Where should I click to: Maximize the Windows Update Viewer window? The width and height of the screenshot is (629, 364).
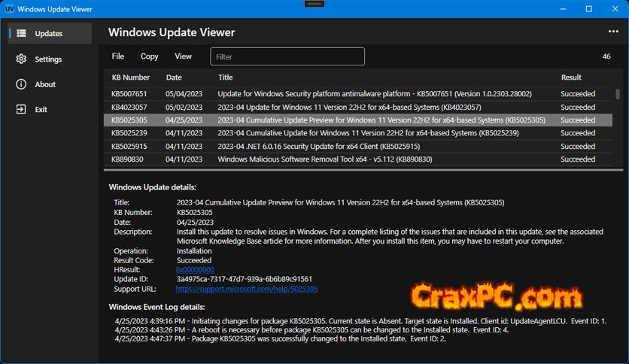(x=589, y=9)
